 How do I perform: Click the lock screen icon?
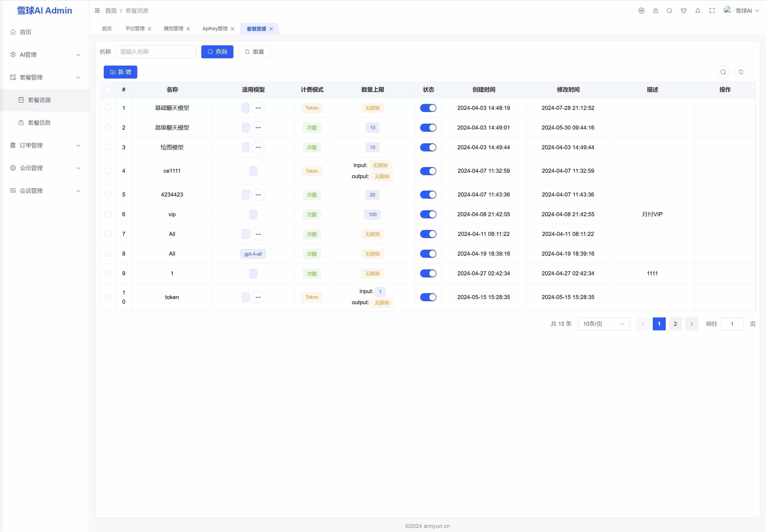(x=655, y=11)
